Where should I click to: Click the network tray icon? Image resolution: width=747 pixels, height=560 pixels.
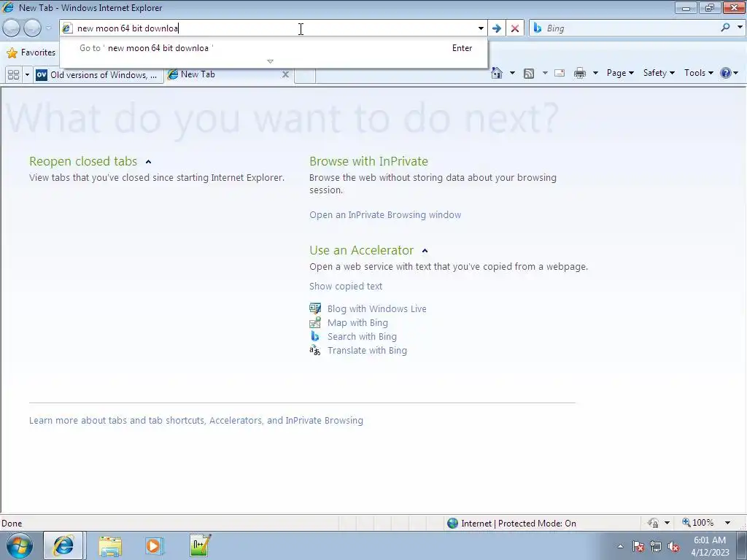656,547
